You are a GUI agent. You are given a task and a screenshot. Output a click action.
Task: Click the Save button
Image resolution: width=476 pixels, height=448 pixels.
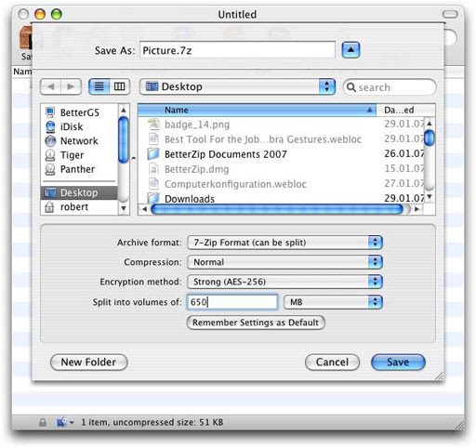click(398, 362)
